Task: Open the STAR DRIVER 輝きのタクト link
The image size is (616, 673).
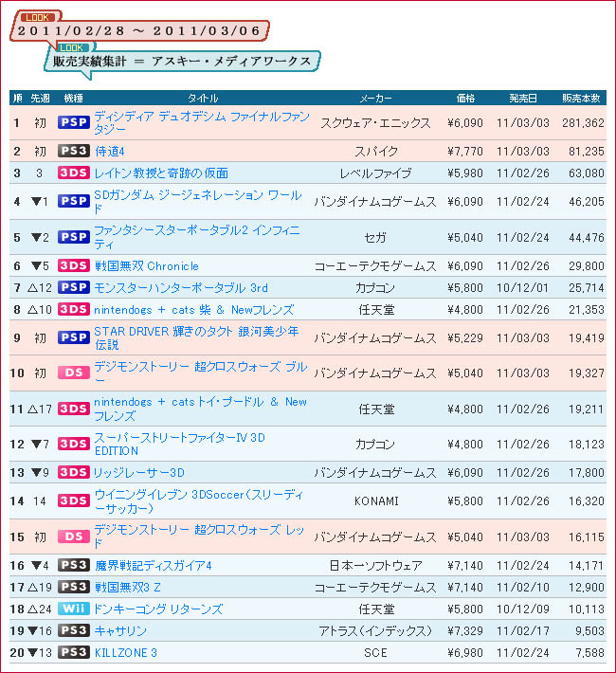Action: (x=196, y=338)
